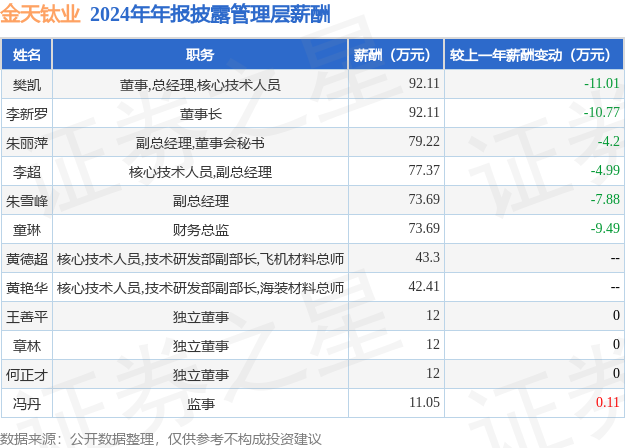Select the name cell 王善平
Image resolution: width=625 pixels, height=448 pixels.
point(27,317)
